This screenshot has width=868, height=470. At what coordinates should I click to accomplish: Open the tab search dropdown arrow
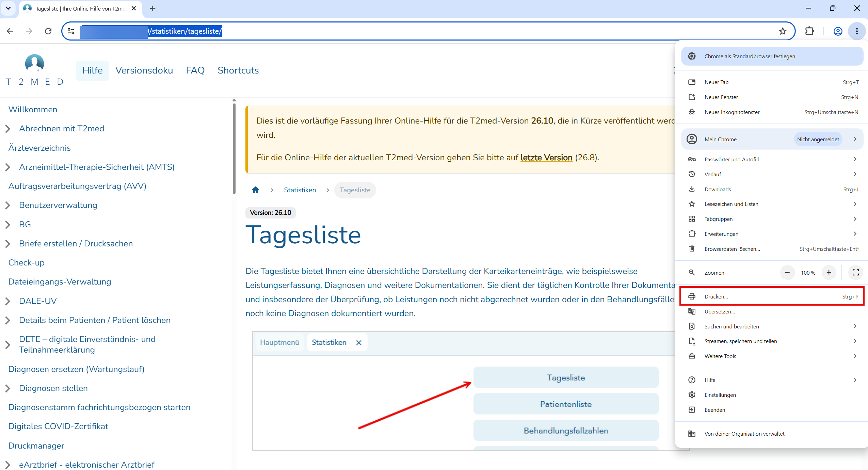(8, 8)
